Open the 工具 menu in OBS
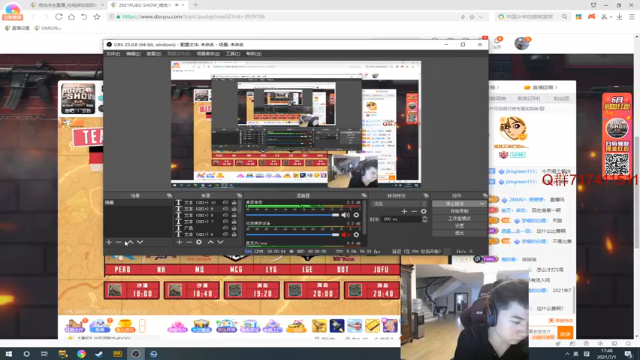This screenshot has height=360, width=640. tap(233, 53)
